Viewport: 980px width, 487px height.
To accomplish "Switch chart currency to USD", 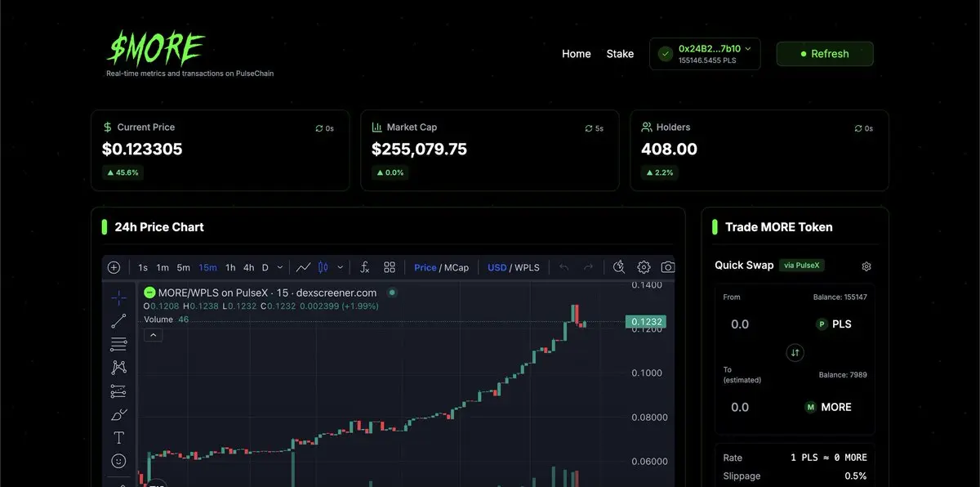I will pos(497,267).
